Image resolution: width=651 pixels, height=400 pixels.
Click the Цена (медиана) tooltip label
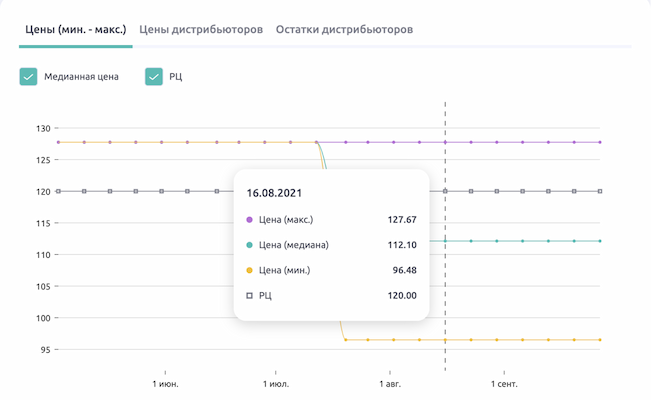tap(294, 245)
